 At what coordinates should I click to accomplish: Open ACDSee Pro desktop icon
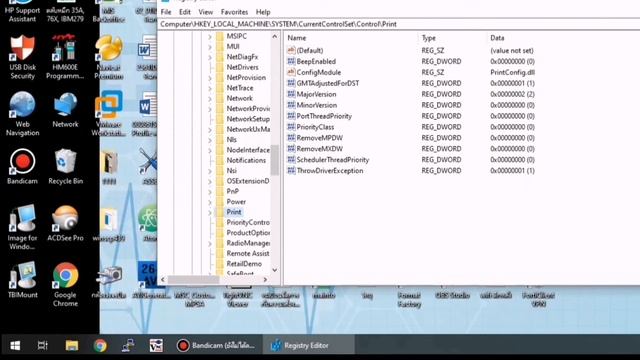pyautogui.click(x=65, y=223)
